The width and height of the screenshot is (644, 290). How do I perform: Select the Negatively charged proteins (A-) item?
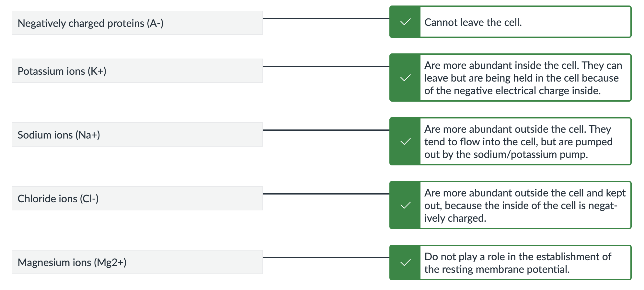(137, 23)
